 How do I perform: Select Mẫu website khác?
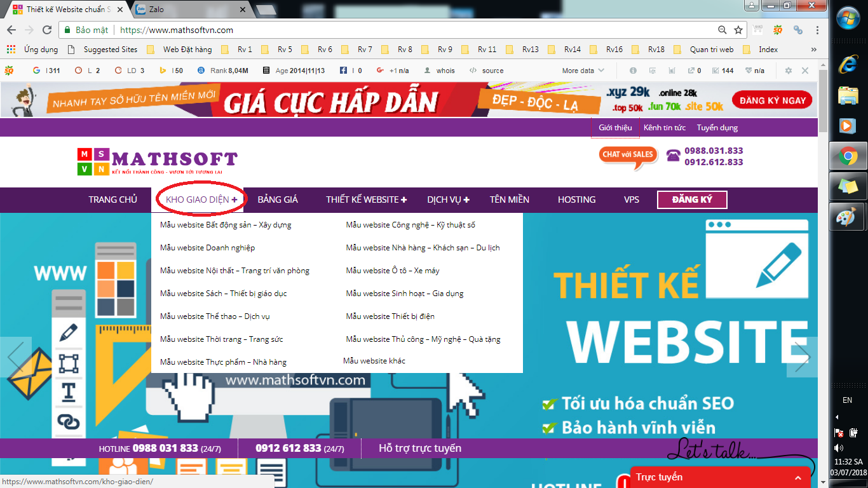[x=374, y=361]
